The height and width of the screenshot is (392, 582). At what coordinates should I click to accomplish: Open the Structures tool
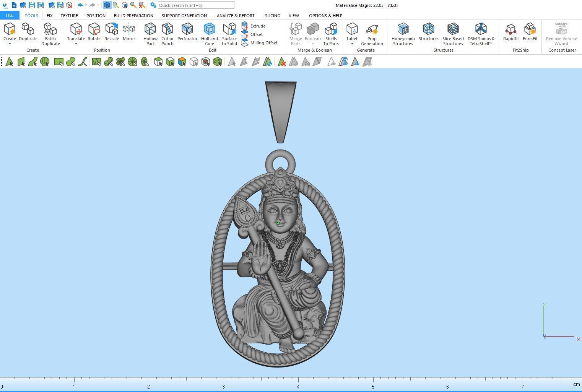tap(428, 31)
